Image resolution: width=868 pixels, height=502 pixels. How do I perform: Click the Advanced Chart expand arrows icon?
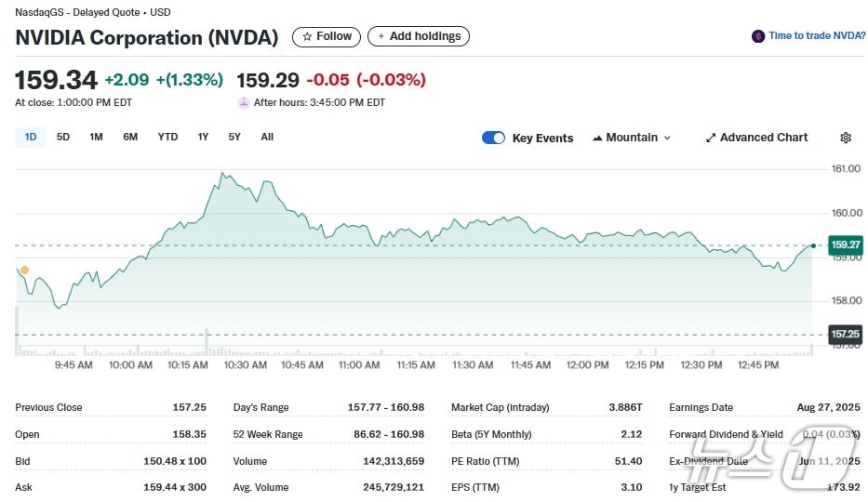711,138
